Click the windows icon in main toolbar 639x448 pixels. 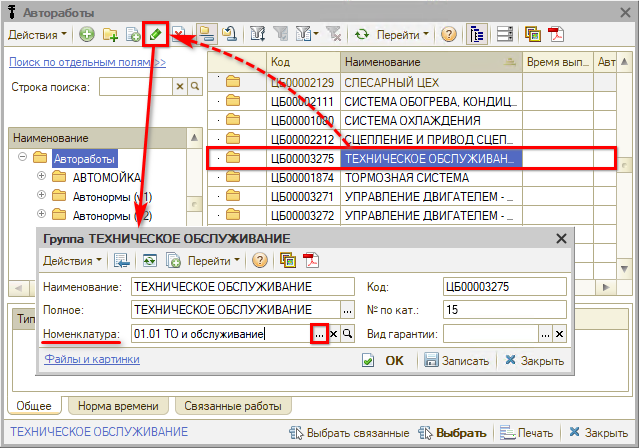(533, 34)
